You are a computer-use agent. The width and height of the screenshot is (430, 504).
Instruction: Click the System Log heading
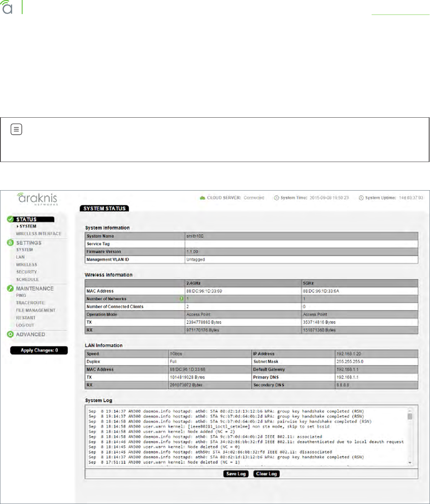point(98,400)
